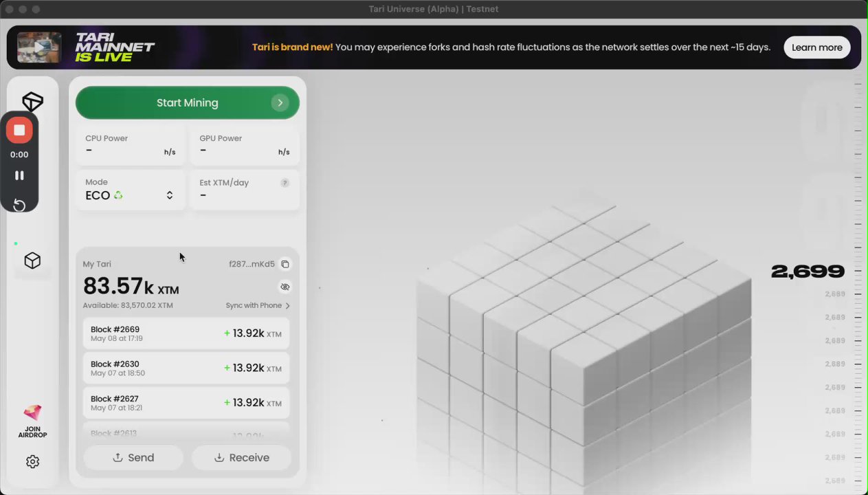
Task: Click Learn more in mainnet banner
Action: (x=817, y=47)
